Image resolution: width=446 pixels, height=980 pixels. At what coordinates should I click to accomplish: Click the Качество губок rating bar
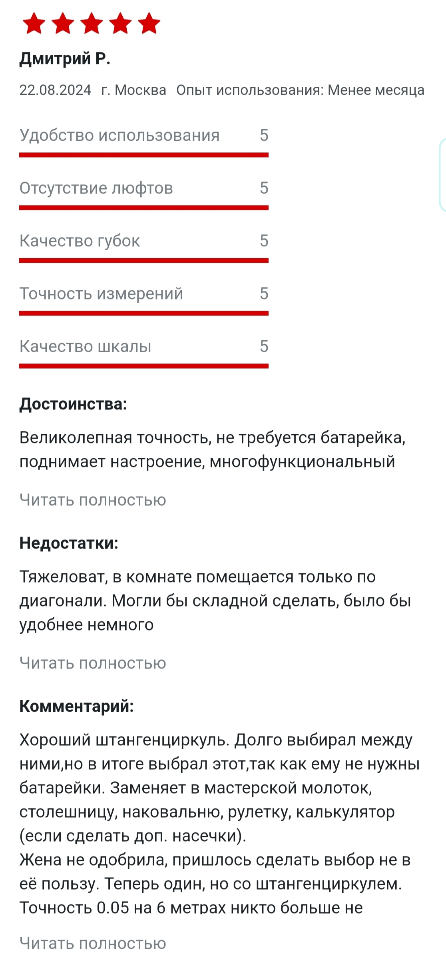click(x=144, y=260)
